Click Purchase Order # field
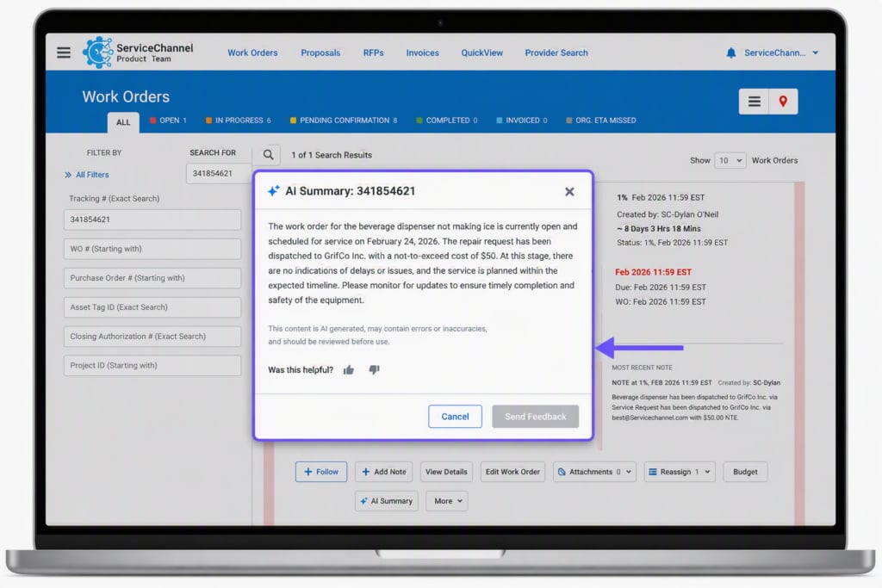Screen dimensions: 882x588 (152, 278)
